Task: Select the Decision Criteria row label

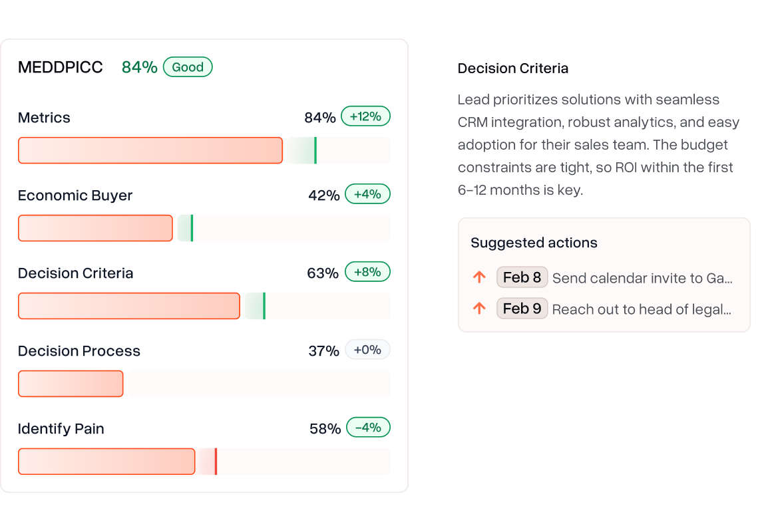Action: (x=76, y=273)
